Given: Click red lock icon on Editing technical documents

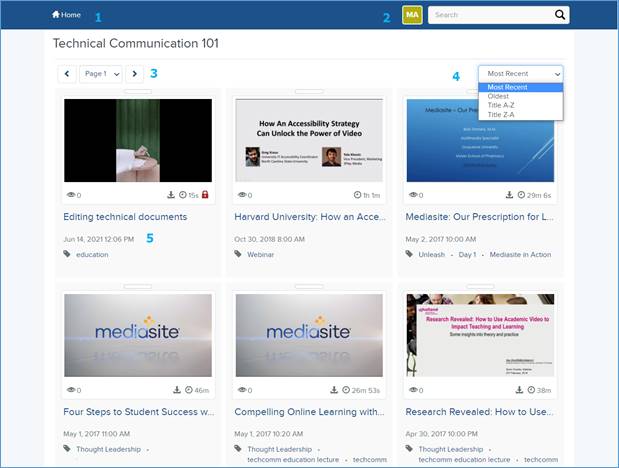Looking at the screenshot, I should tap(205, 195).
